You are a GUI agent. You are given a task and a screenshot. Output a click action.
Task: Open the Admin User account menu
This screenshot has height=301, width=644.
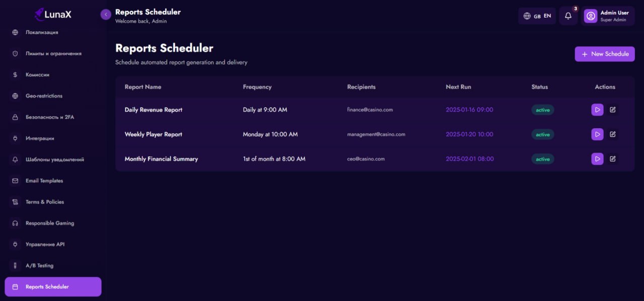click(x=608, y=16)
